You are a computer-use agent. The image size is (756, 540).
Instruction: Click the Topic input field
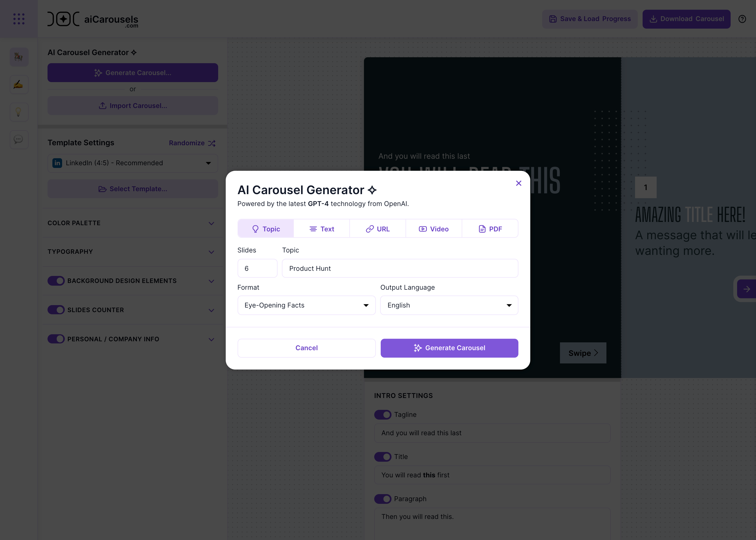[400, 268]
